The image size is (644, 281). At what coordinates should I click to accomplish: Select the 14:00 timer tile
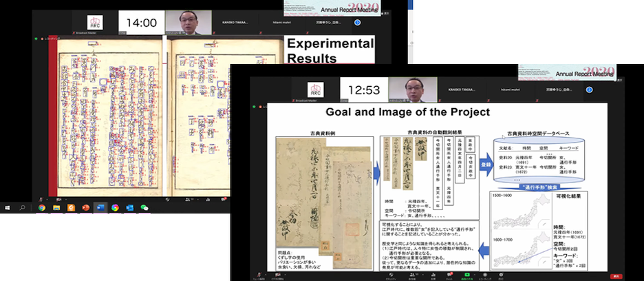pos(141,23)
